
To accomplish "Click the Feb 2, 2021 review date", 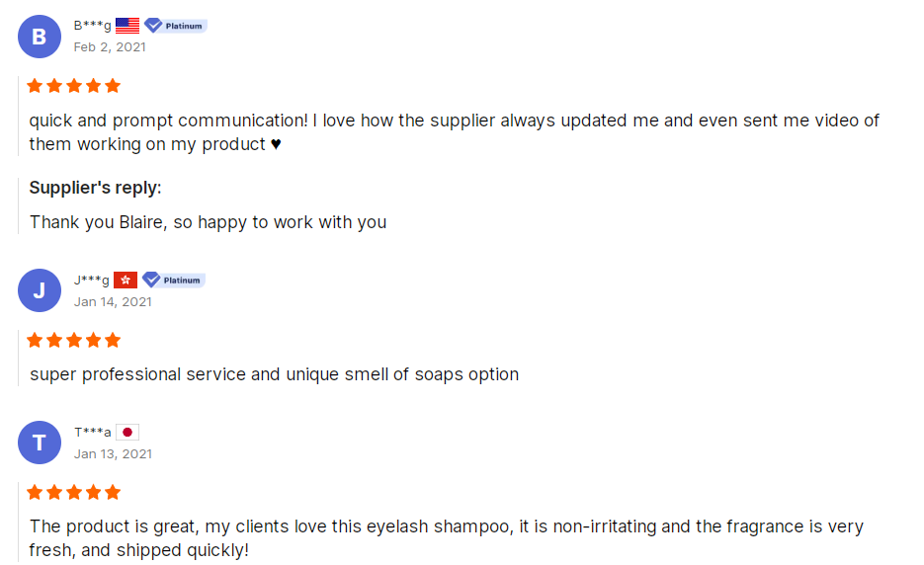I will click(x=111, y=46).
